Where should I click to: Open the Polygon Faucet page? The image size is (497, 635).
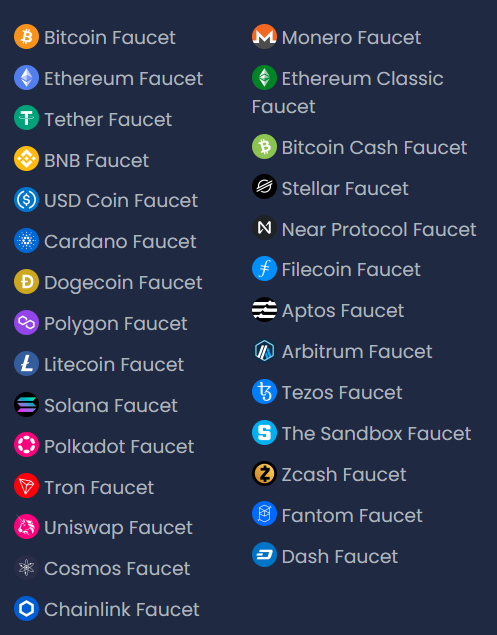coord(100,323)
